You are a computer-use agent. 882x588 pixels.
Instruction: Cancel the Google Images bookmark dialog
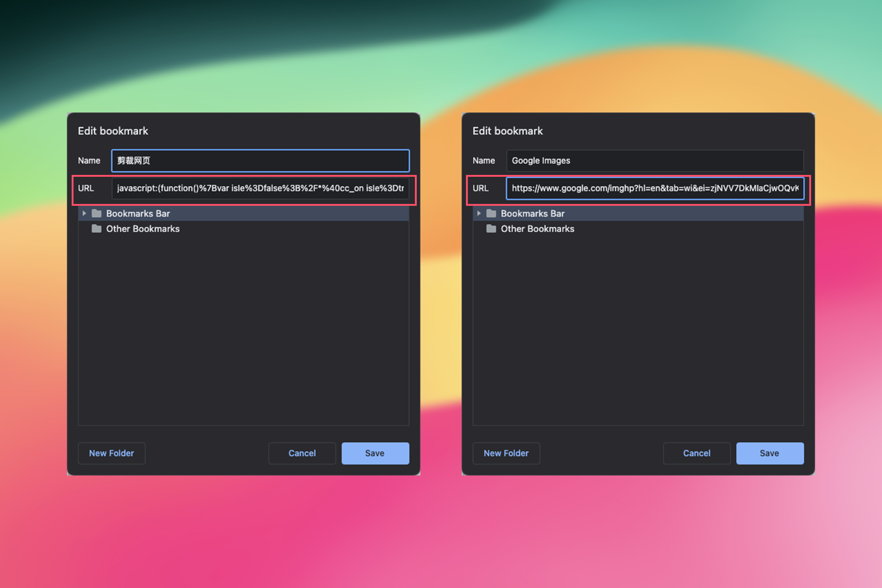pyautogui.click(x=697, y=453)
